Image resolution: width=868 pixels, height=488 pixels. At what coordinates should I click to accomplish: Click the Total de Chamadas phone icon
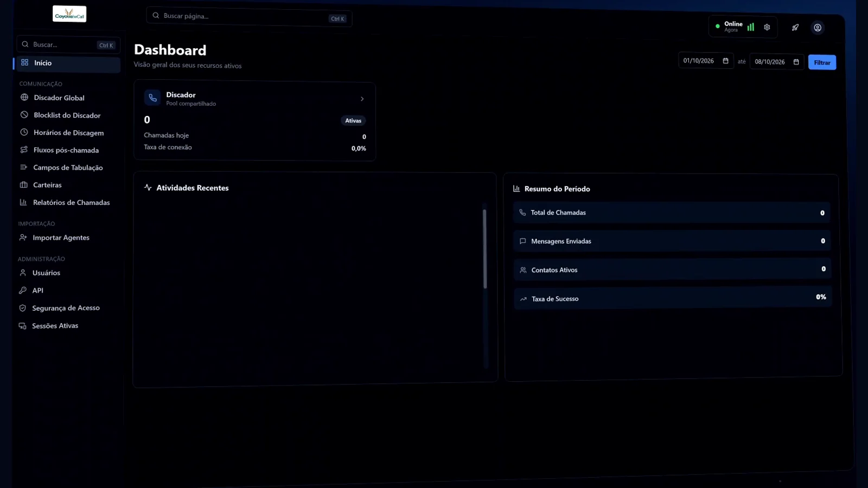click(x=522, y=213)
